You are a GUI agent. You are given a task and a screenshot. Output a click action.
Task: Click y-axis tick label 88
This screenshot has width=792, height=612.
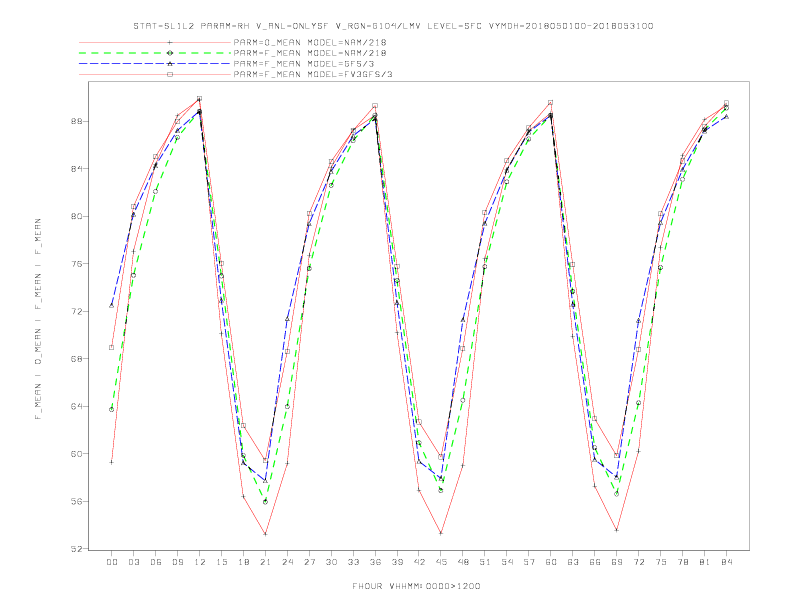click(77, 121)
